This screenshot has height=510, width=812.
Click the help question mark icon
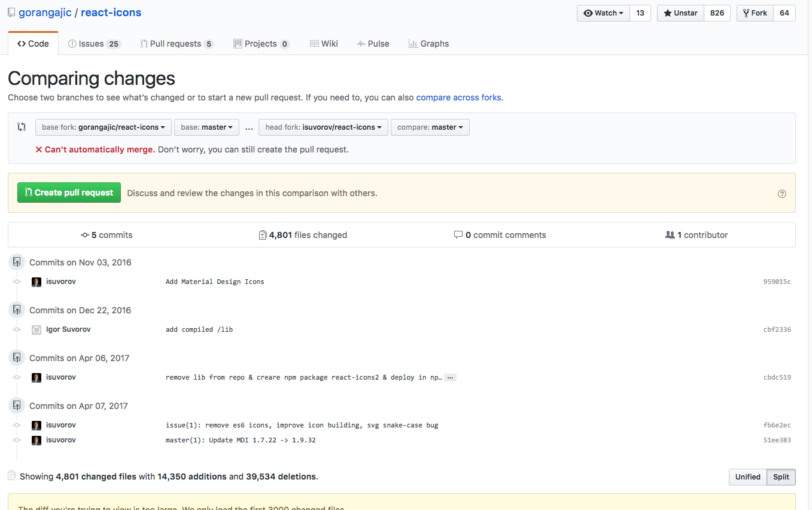(781, 194)
